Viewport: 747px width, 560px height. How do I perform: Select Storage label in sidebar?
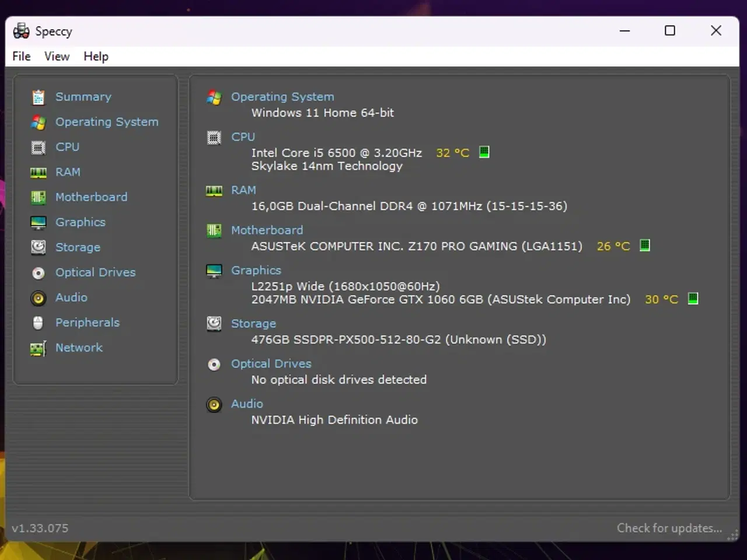pyautogui.click(x=78, y=247)
